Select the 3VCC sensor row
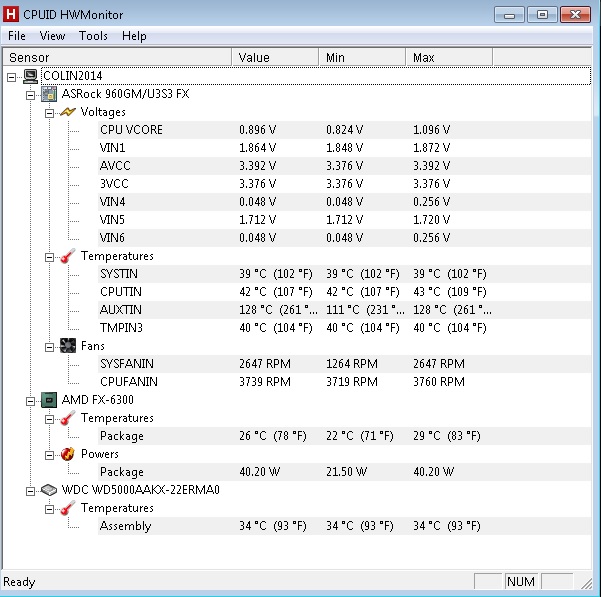The height and width of the screenshot is (597, 601). 344,184
